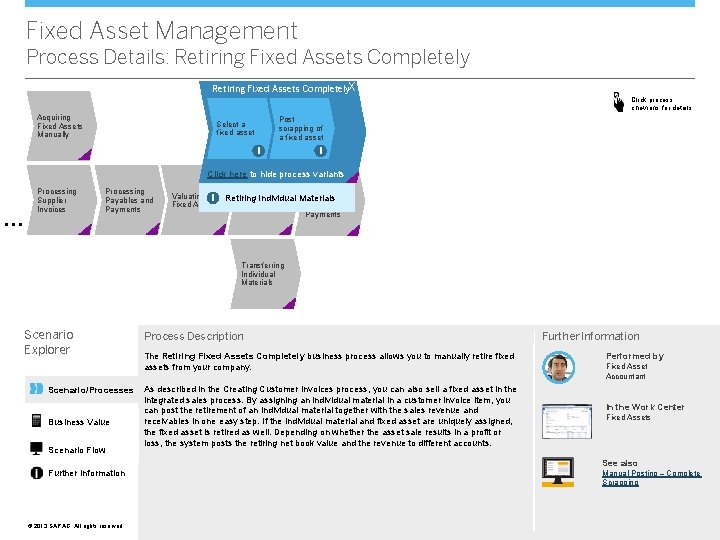This screenshot has width=720, height=540.
Task: Open Processing Supplier Invoices chevron
Action: 62,200
